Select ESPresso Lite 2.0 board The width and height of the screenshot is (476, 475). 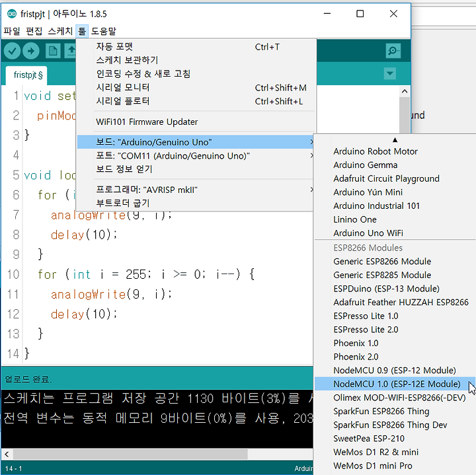tap(395, 330)
